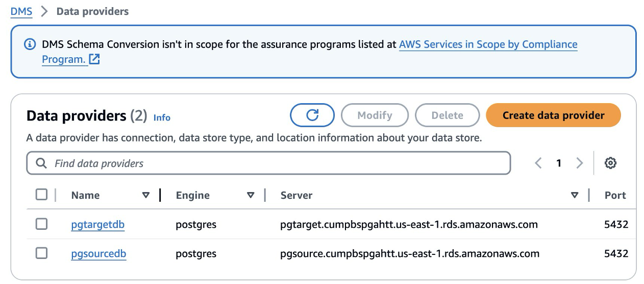Image resolution: width=644 pixels, height=284 pixels.
Task: Open the pgtargetdb data provider
Action: [x=97, y=225]
